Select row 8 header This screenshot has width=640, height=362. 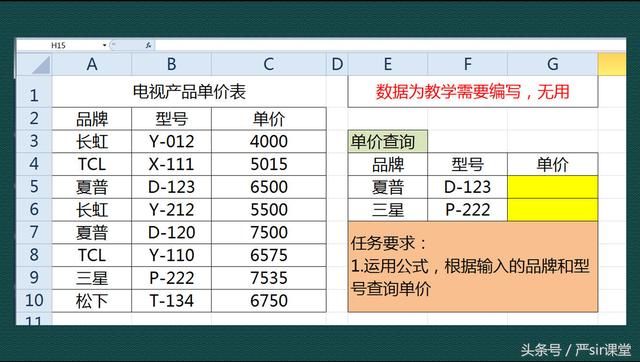pos(34,255)
